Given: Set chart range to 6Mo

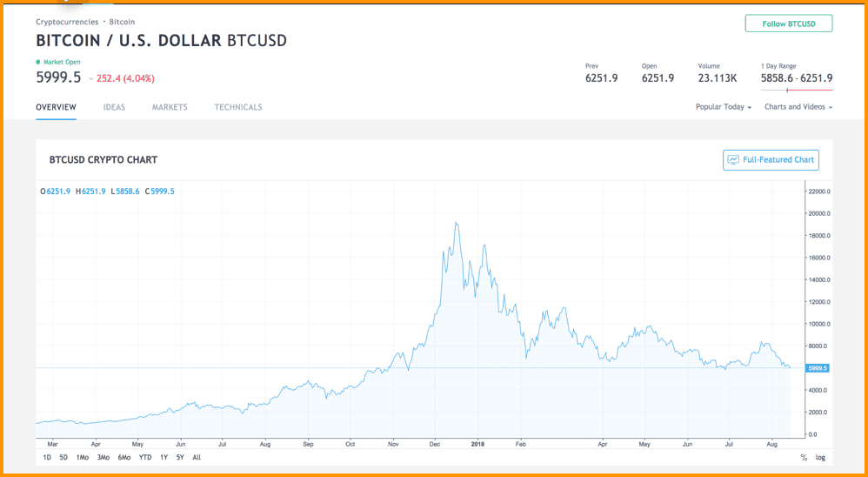Looking at the screenshot, I should [124, 458].
